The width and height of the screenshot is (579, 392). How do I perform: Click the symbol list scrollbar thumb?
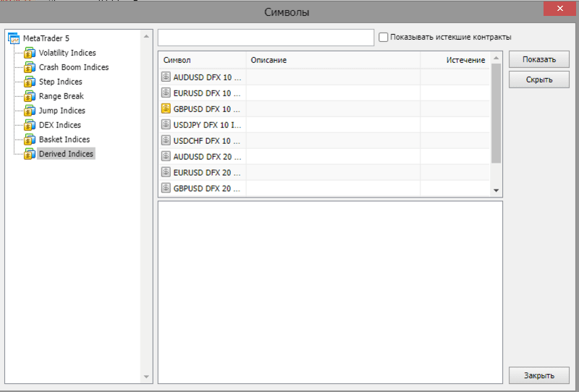(x=496, y=114)
